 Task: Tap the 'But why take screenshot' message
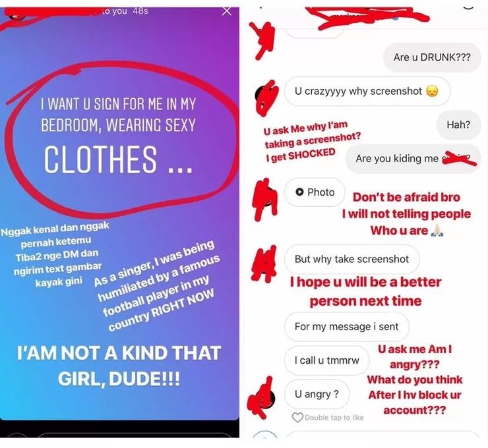coord(351,259)
